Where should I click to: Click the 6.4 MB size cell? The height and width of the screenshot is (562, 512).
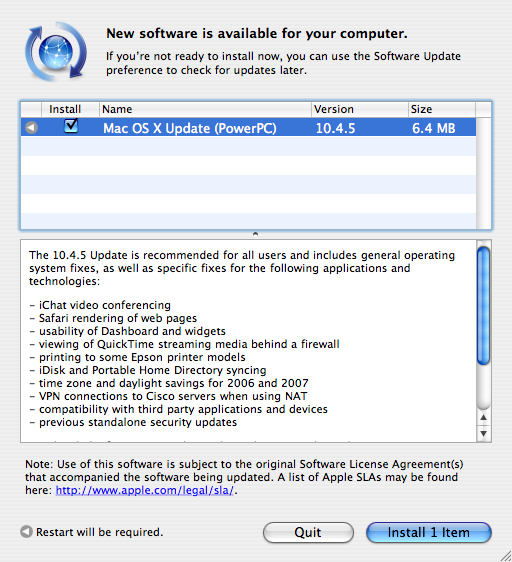coord(433,128)
